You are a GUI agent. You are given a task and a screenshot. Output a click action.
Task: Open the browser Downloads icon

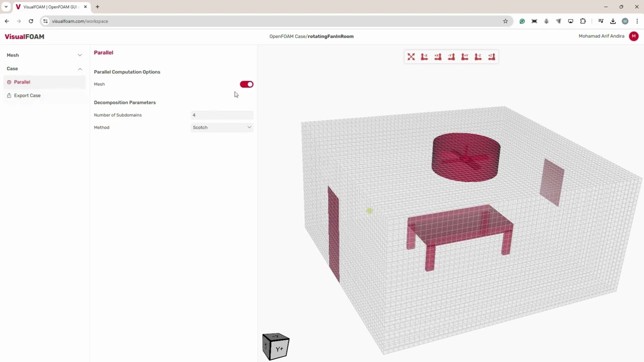click(613, 21)
